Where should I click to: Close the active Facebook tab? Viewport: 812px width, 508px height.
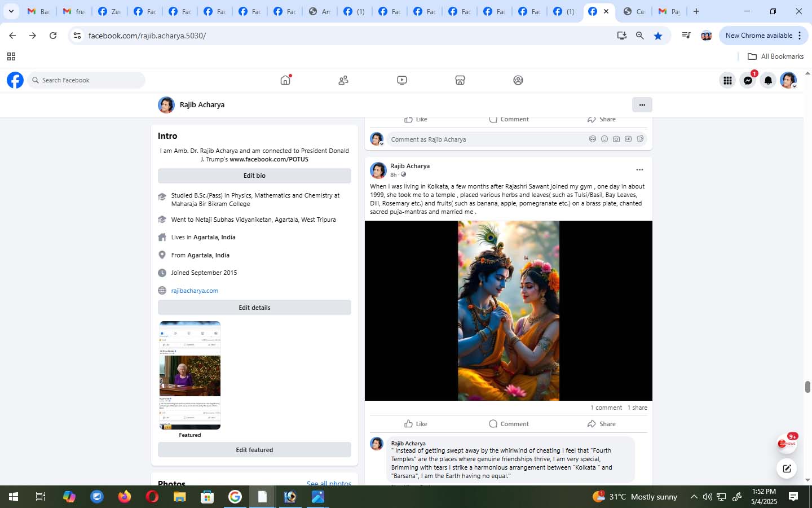(x=606, y=11)
